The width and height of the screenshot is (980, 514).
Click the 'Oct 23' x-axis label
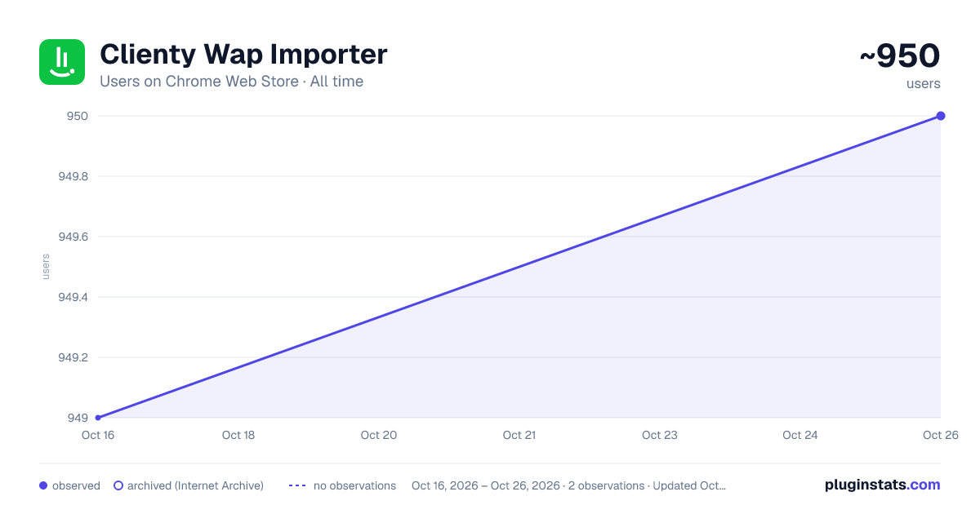pos(660,435)
